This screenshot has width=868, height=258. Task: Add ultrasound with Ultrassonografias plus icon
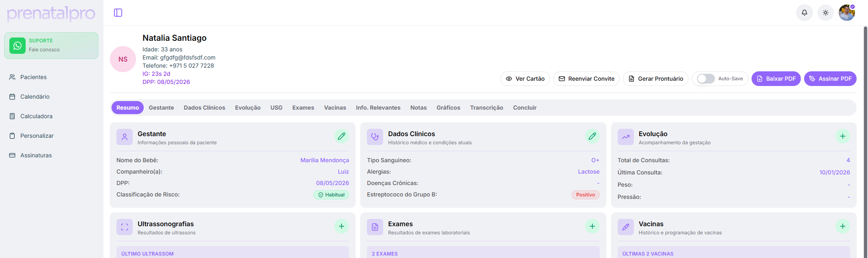[341, 226]
